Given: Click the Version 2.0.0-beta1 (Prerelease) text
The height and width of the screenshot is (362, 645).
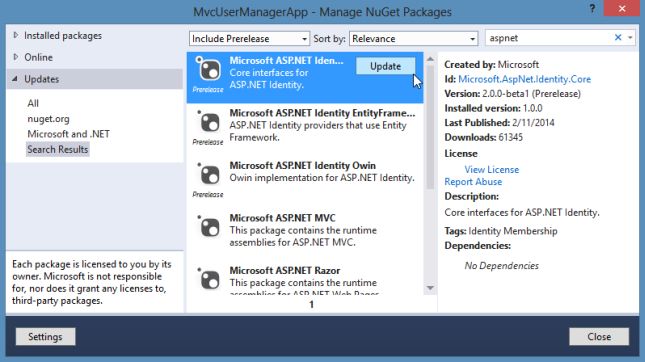Looking at the screenshot, I should 513,94.
